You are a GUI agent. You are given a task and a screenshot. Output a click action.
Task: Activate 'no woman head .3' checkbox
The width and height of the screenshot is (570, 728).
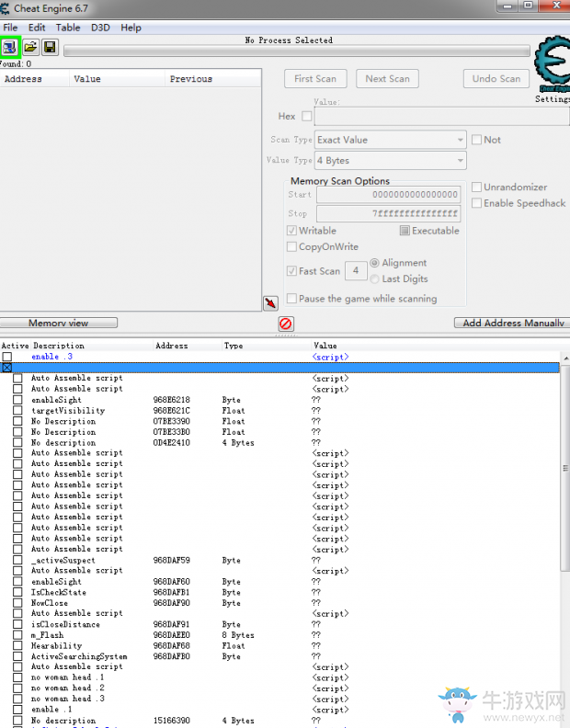point(17,699)
